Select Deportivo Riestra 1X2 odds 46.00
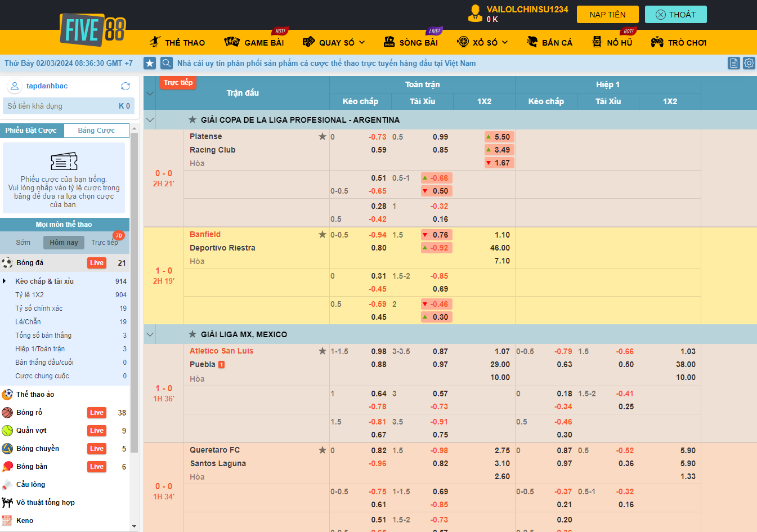Screen dimensions: 757x532 [x=500, y=248]
